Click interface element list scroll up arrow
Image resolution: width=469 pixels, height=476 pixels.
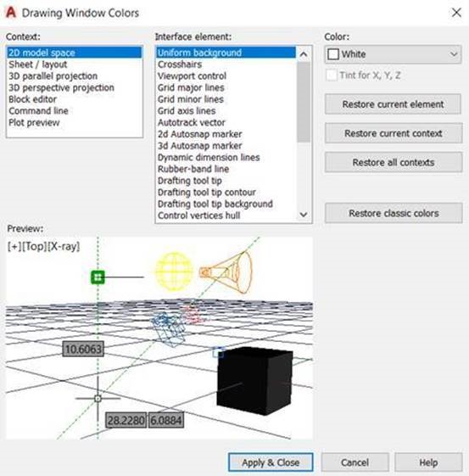point(304,54)
